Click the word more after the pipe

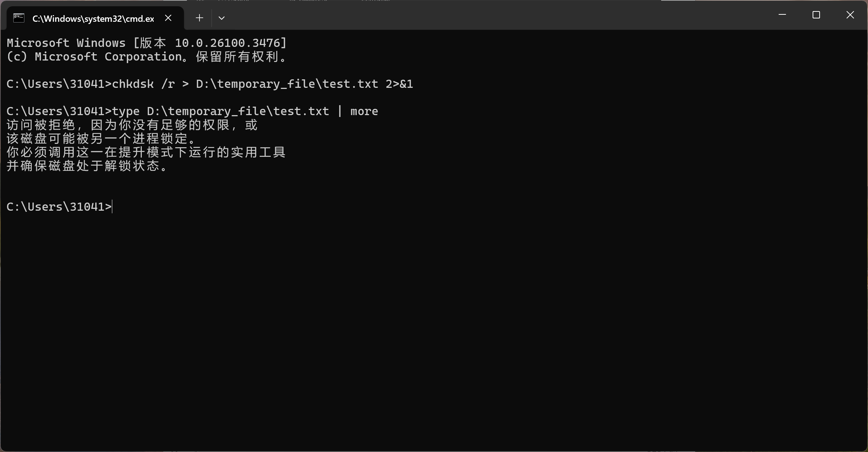click(364, 111)
